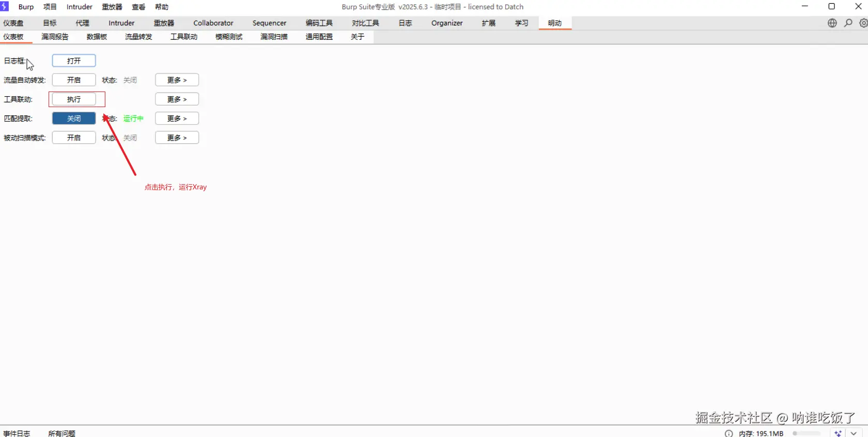Open the settings gear icon

863,23
